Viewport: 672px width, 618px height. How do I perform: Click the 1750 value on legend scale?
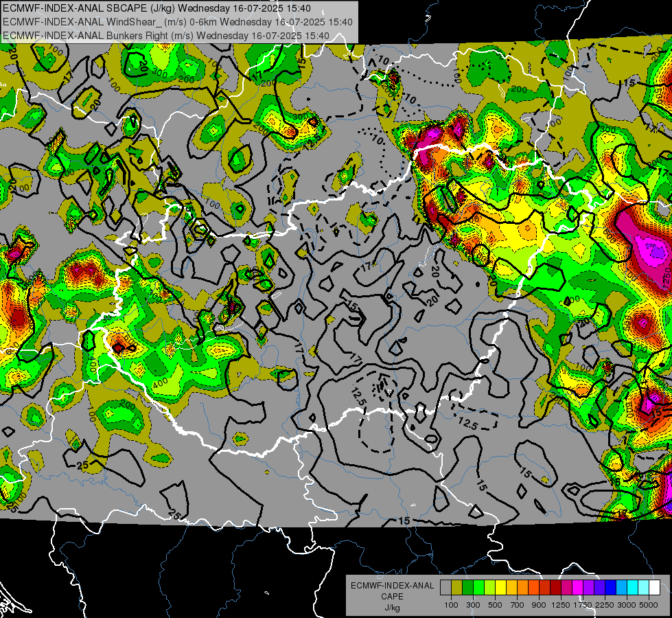(x=583, y=605)
